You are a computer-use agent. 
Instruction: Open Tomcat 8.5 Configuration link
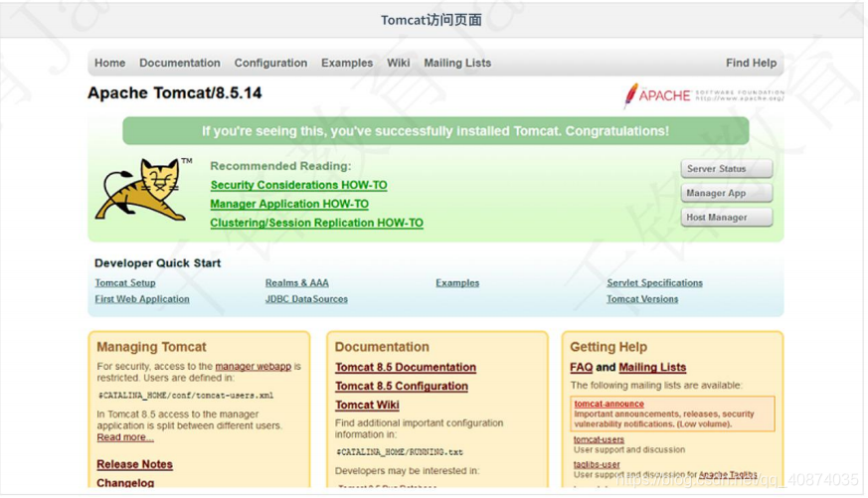tap(402, 387)
